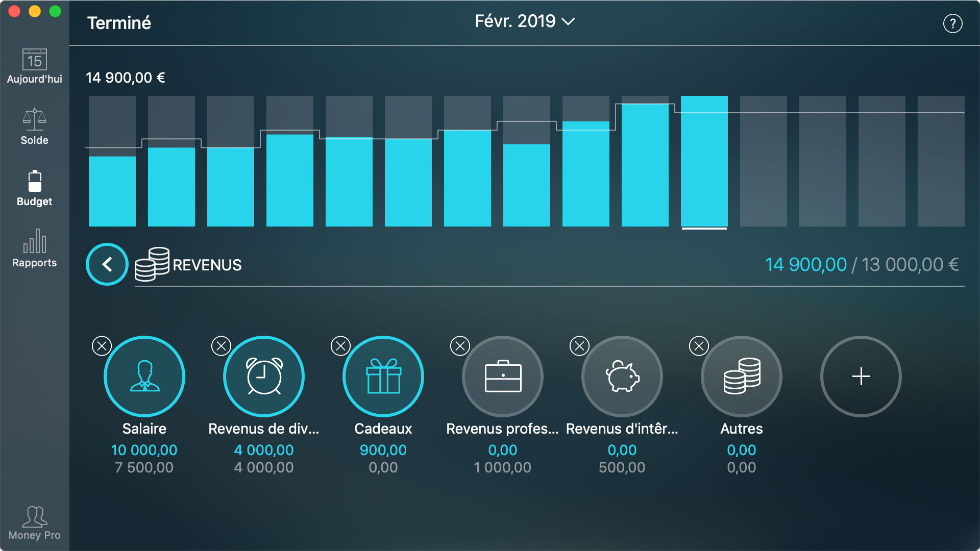Click the REVENUS section label button
The image size is (980, 551).
(x=189, y=264)
